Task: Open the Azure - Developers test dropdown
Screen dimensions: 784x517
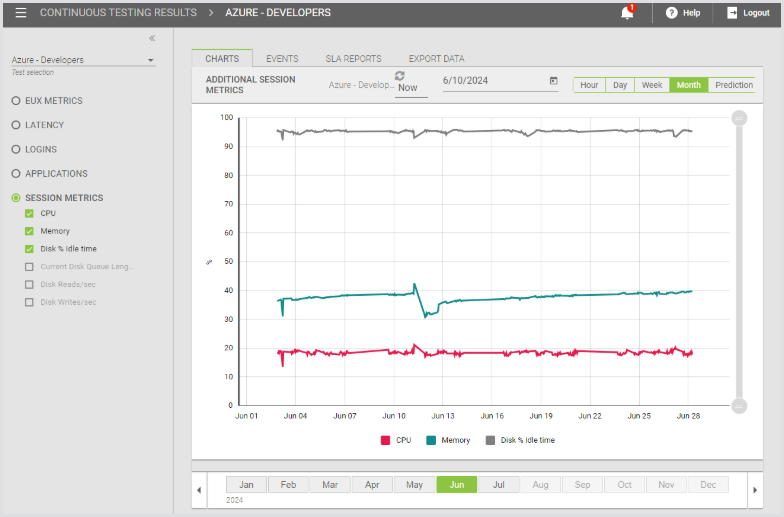Action: pyautogui.click(x=150, y=60)
